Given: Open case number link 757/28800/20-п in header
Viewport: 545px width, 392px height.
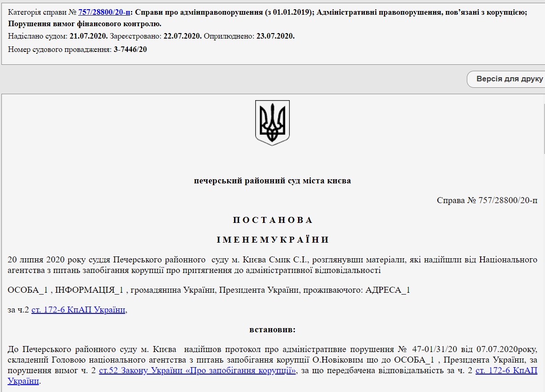Looking at the screenshot, I should pos(104,12).
